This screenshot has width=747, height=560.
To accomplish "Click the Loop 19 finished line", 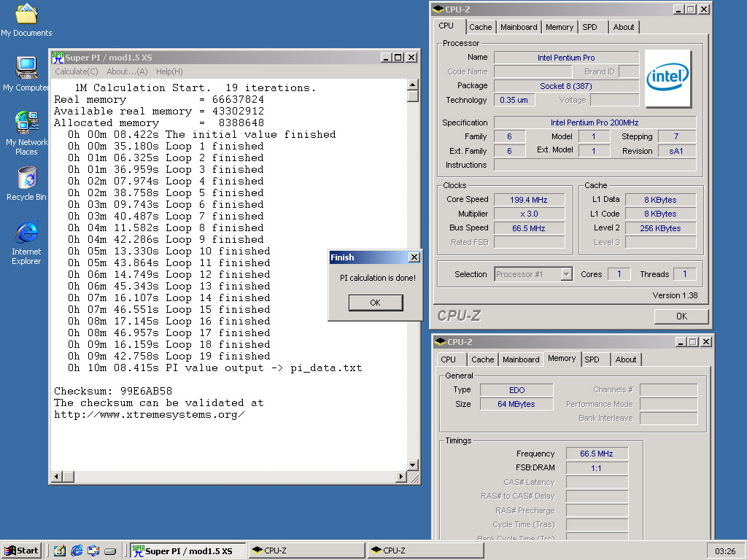I will point(169,356).
